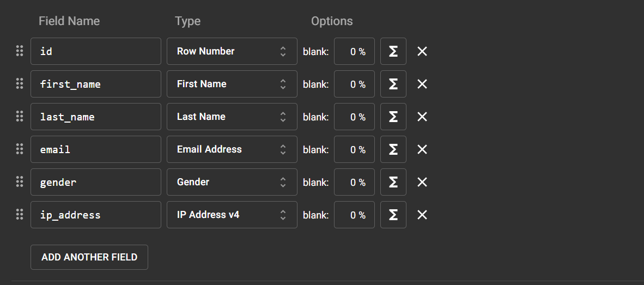Screen dimensions: 644x285
Task: Set blank percentage for email field
Action: click(354, 149)
